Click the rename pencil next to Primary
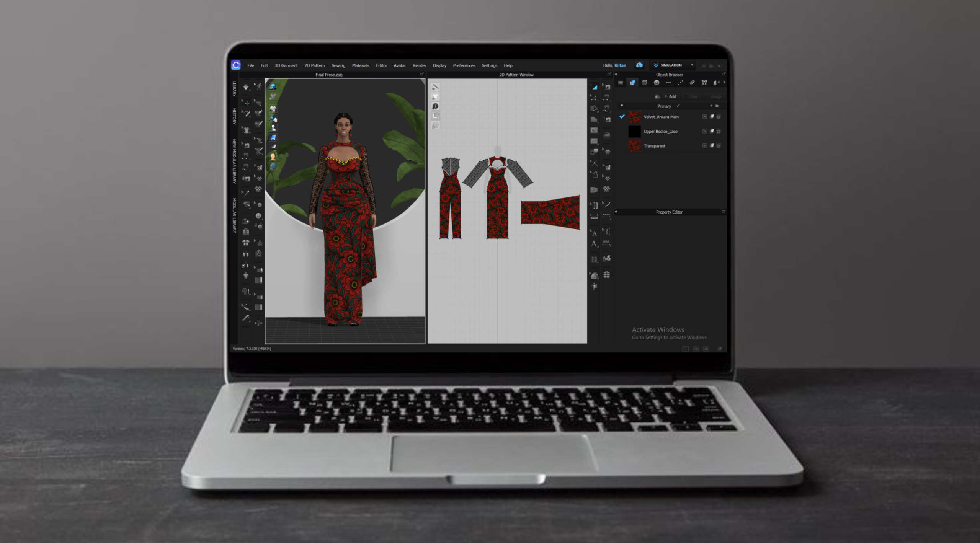Image resolution: width=980 pixels, height=543 pixels. click(678, 106)
